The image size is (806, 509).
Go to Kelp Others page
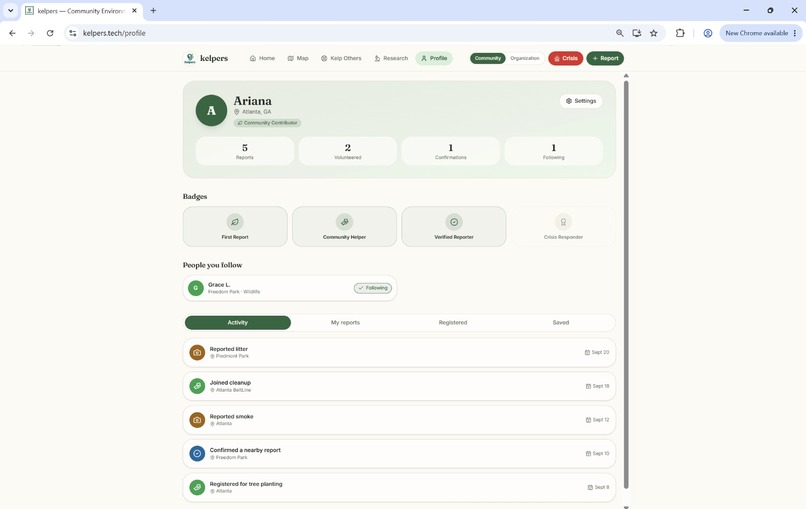tap(341, 58)
